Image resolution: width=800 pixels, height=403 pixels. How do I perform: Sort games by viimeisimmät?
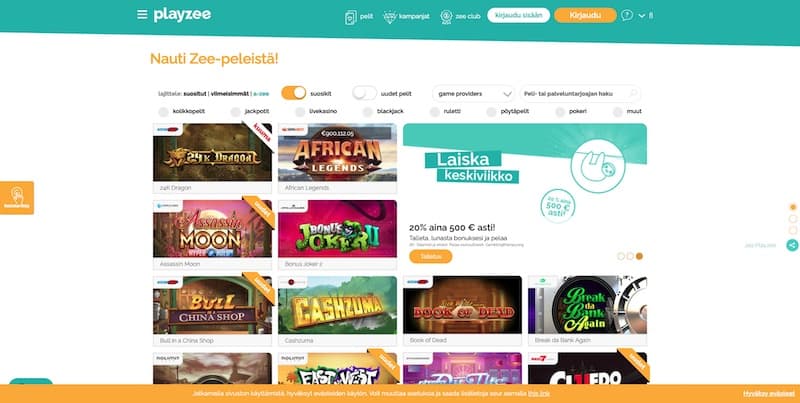[230, 94]
